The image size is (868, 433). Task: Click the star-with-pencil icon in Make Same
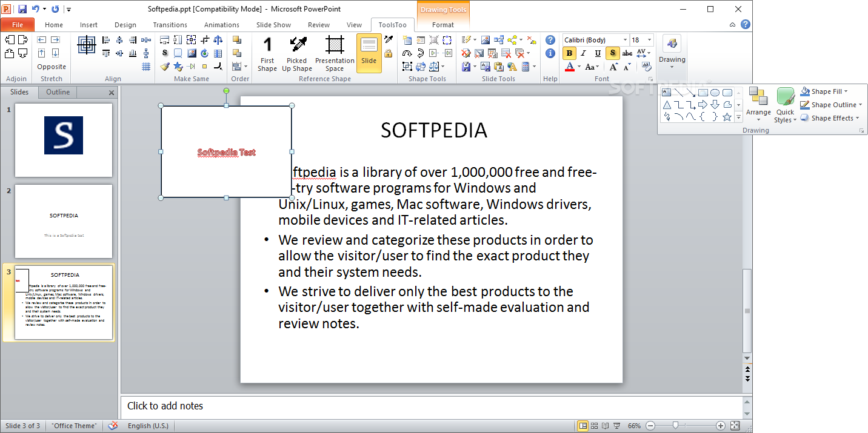[178, 67]
